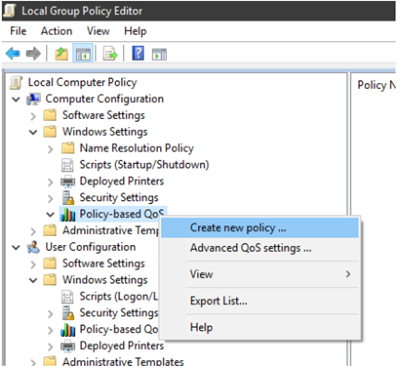This screenshot has height=378, width=403.
Task: Click the Export List toolbar icon
Action: pyautogui.click(x=110, y=53)
